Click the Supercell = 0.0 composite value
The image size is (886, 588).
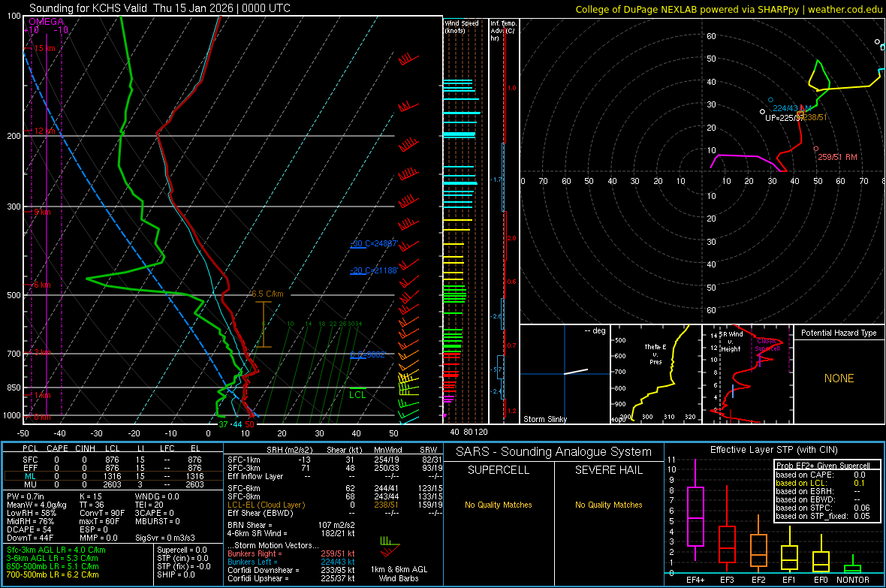point(182,550)
